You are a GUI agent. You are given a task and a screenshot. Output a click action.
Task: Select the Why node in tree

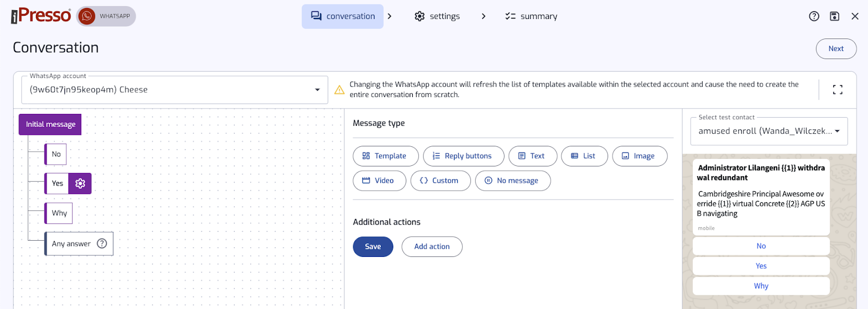(59, 213)
